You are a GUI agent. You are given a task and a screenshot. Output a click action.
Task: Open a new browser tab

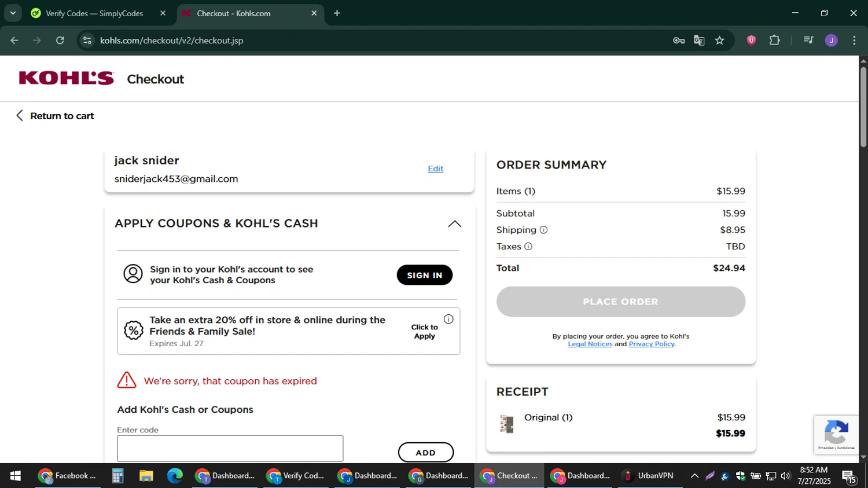point(337,13)
